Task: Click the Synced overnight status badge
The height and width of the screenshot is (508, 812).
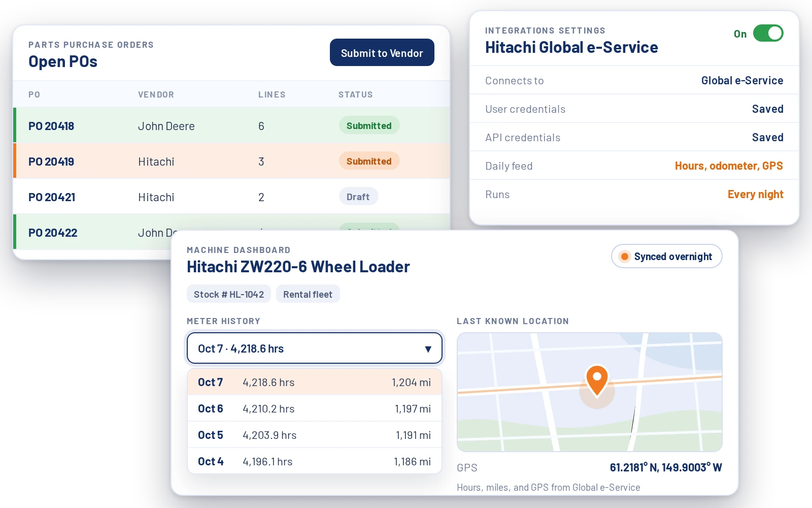Action: coord(666,257)
